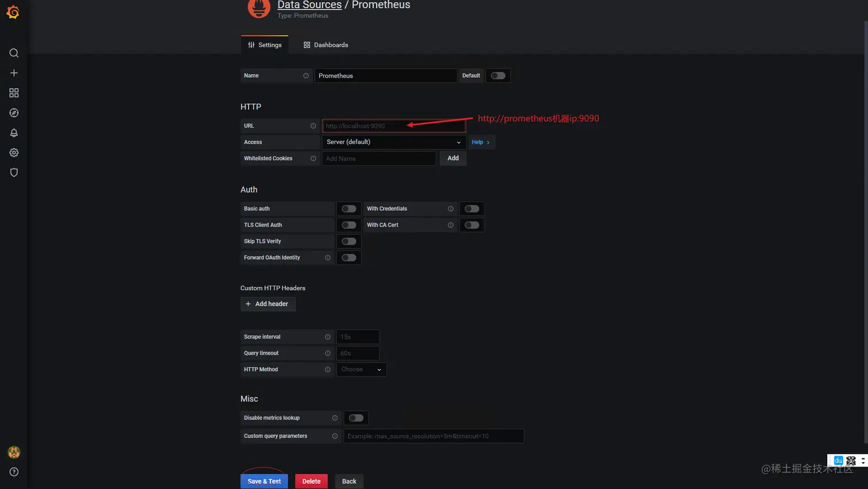Image resolution: width=868 pixels, height=489 pixels.
Task: Click the user profile avatar in the sidebar
Action: [13, 452]
